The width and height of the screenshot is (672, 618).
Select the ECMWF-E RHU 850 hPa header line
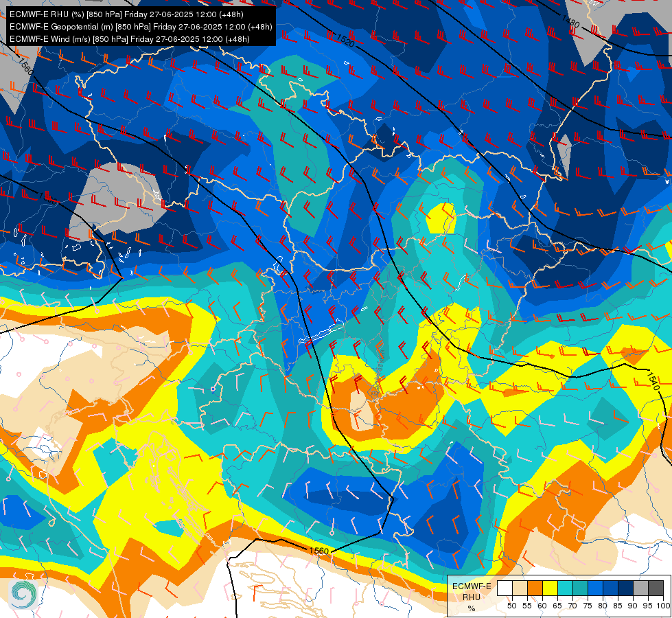pos(126,14)
